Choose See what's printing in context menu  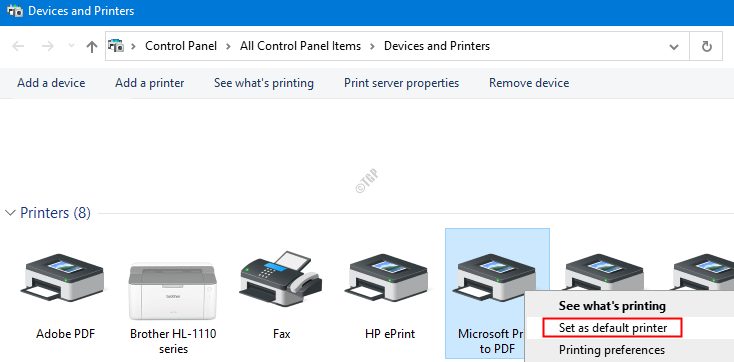click(612, 306)
